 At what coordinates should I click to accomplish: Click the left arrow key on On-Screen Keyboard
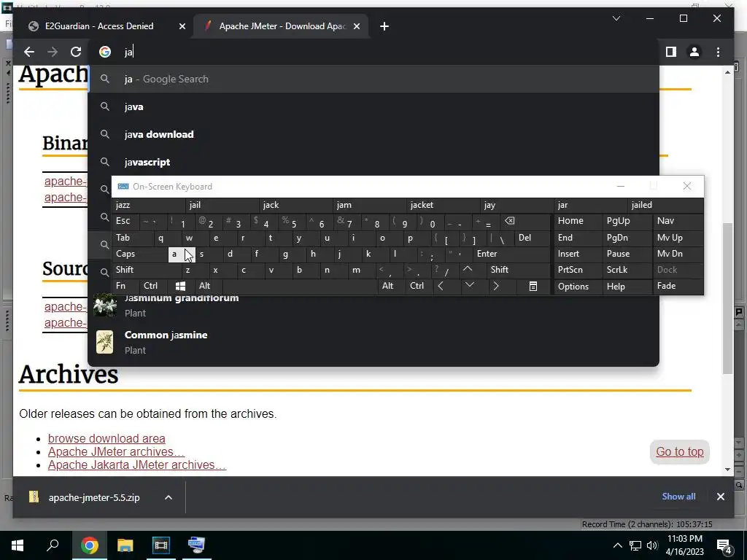(441, 286)
